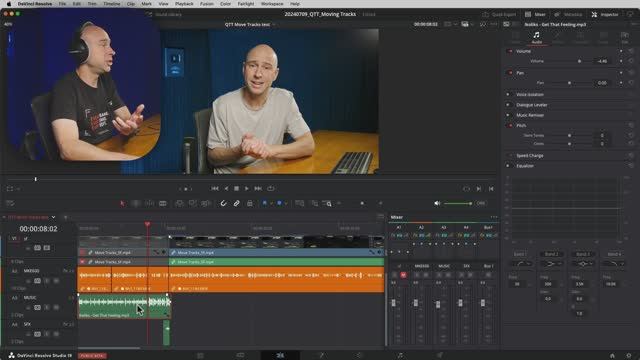The image size is (640, 360).
Task: Toggle red mute button on first mixer channel
Action: pos(403,275)
